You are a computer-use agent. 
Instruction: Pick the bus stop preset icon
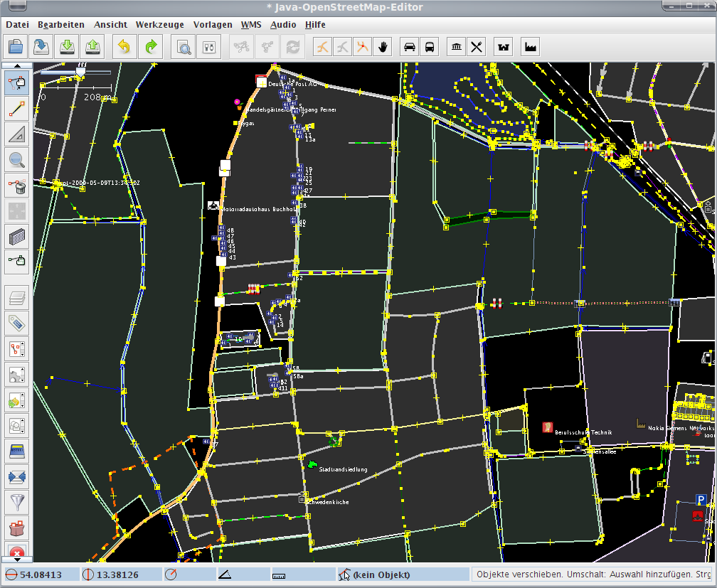coord(430,47)
